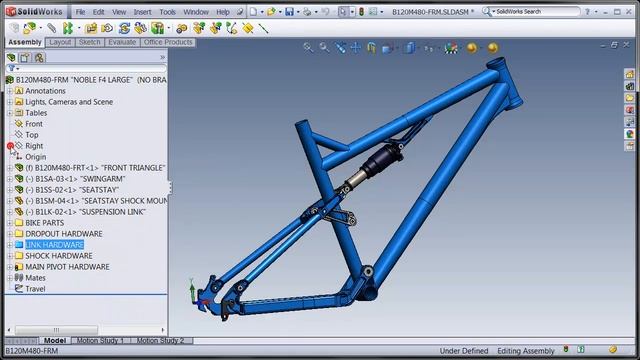Expand the Mates folder node

coord(10,278)
